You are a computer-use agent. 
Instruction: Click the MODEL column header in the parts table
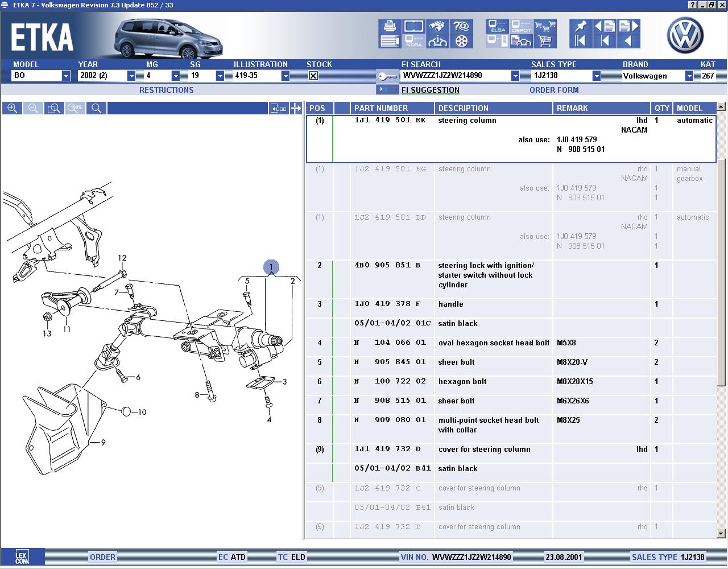pos(694,108)
